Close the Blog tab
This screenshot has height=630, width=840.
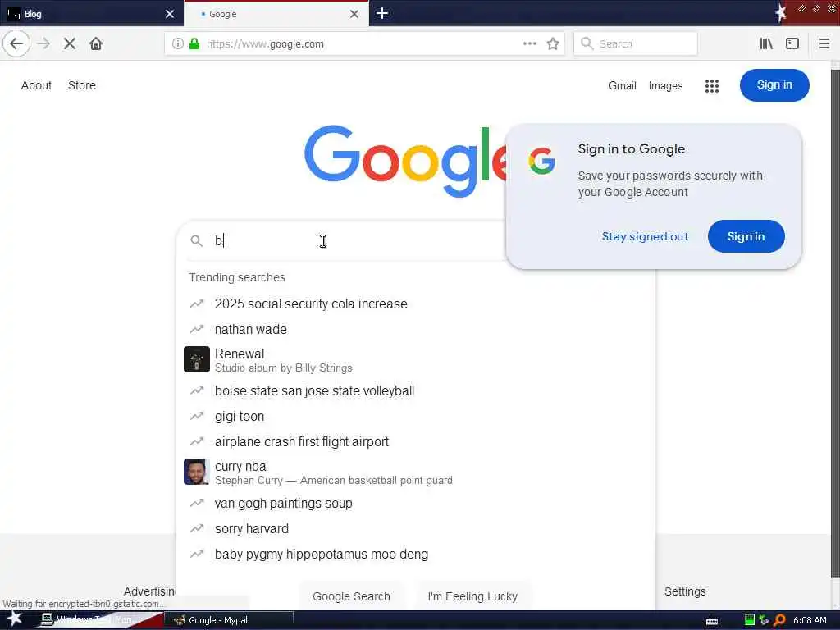[169, 14]
